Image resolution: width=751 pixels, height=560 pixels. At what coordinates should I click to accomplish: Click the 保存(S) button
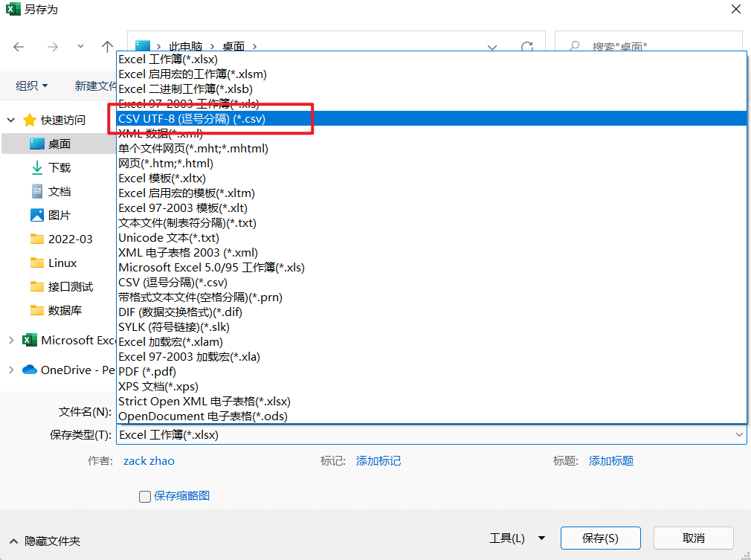pos(601,538)
